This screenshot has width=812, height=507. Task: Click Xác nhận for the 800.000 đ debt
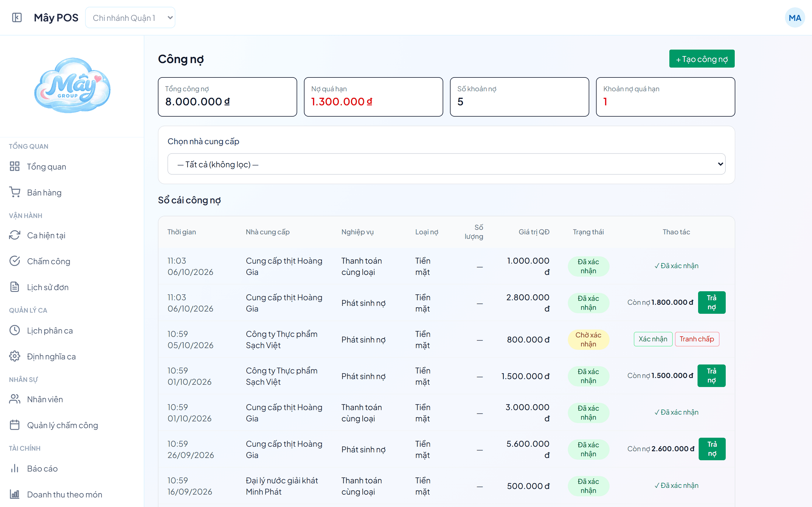tap(653, 339)
